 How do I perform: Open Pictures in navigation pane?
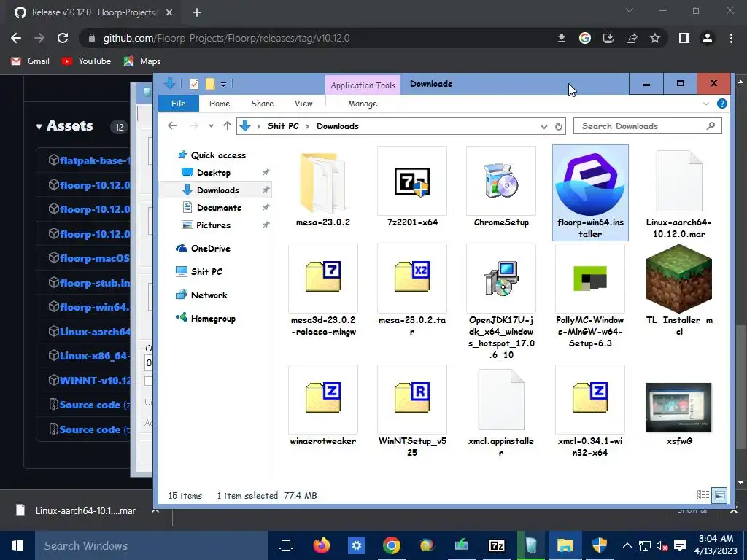pyautogui.click(x=206, y=225)
